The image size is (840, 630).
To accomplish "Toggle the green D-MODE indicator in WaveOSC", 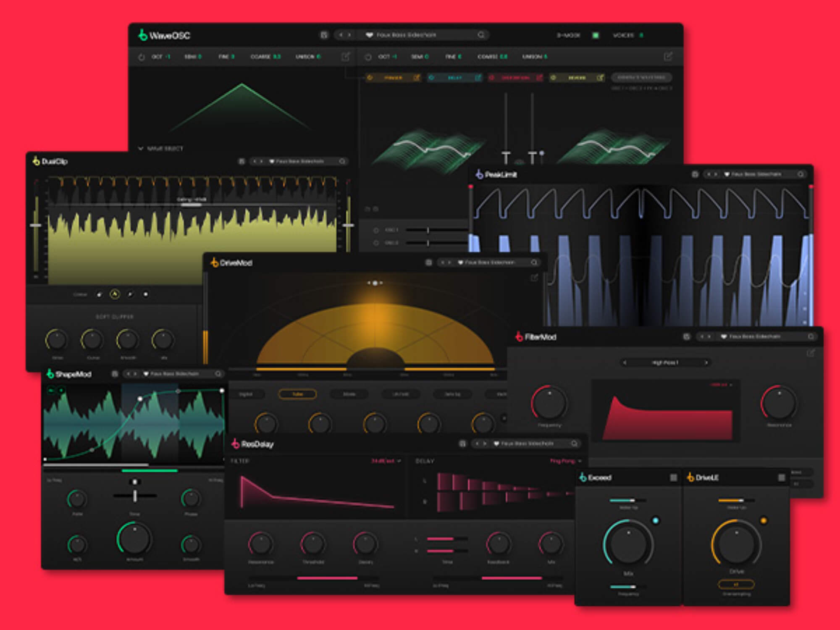I will (x=595, y=35).
